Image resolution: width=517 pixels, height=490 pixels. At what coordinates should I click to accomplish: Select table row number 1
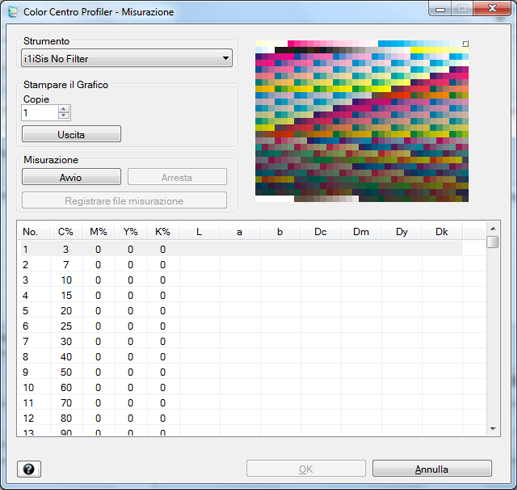tap(240, 249)
